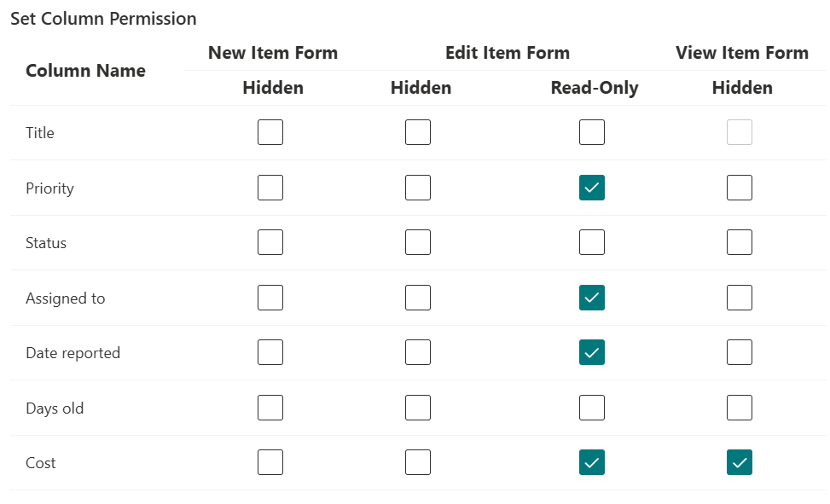Disable Date reported Read-Only checkbox
Image resolution: width=830 pixels, height=504 pixels.
(592, 352)
